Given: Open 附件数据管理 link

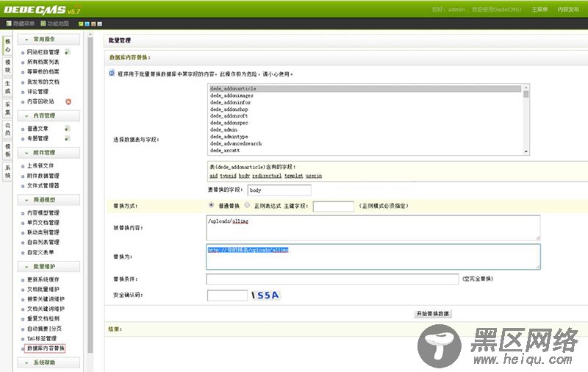Looking at the screenshot, I should pos(43,176).
